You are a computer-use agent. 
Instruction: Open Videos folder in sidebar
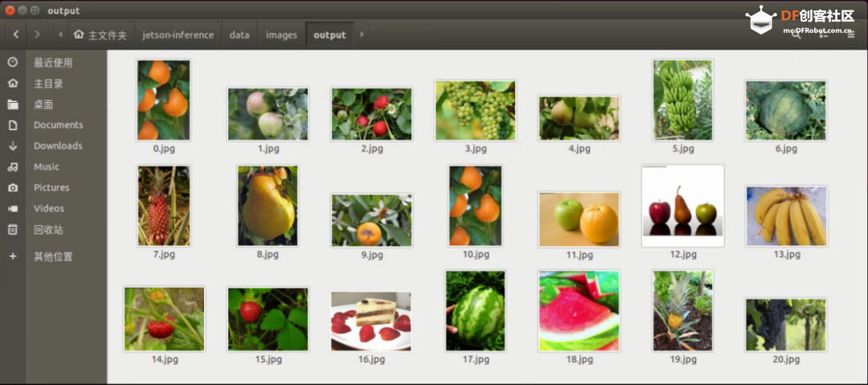(x=53, y=208)
